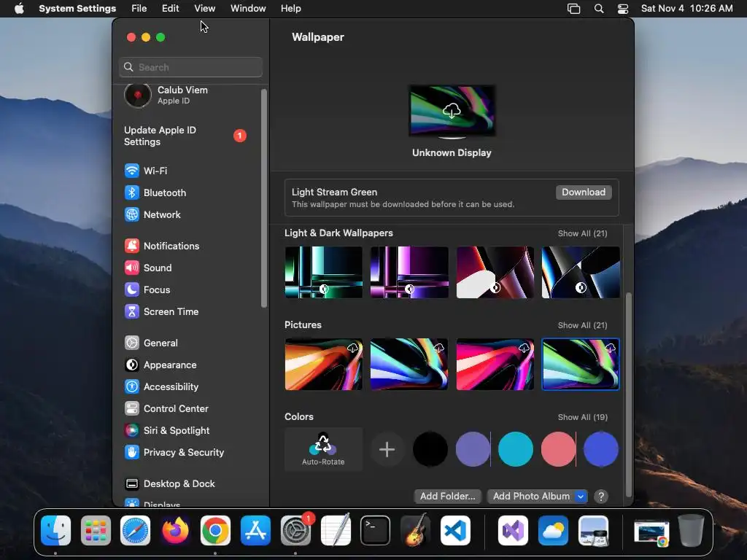Select Control Center in sidebar

click(166, 408)
